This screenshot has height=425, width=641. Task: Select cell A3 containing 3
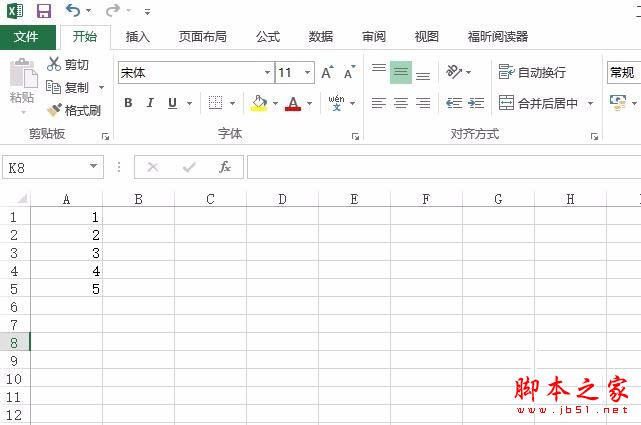66,253
